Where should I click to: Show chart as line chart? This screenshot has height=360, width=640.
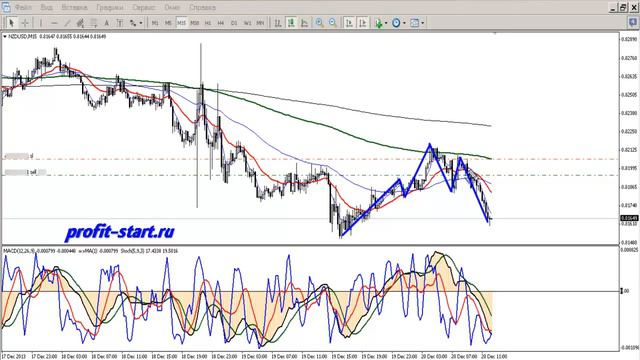[304, 23]
